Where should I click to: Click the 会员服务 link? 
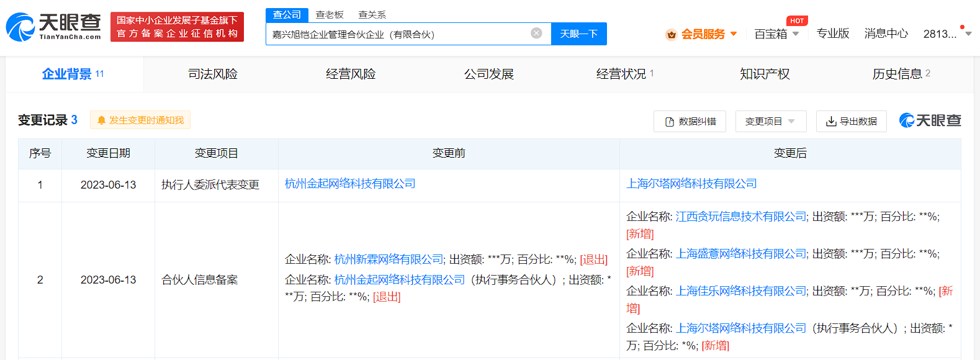point(703,34)
